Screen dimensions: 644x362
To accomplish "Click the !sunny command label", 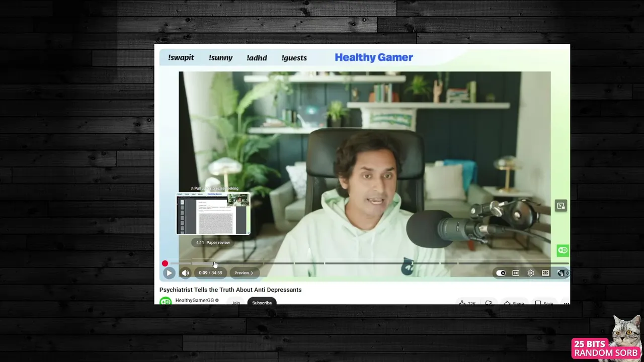I will point(220,58).
